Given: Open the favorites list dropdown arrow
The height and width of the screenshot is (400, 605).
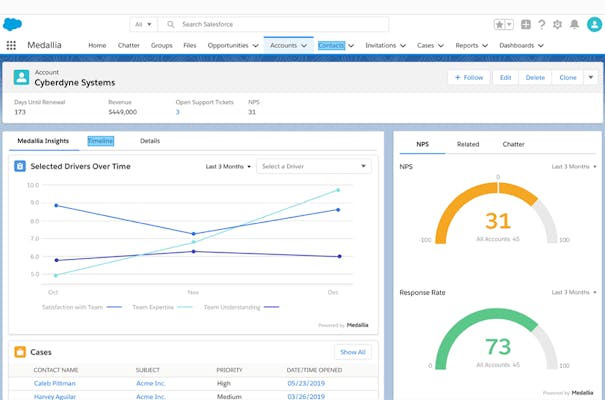Looking at the screenshot, I should [x=509, y=25].
